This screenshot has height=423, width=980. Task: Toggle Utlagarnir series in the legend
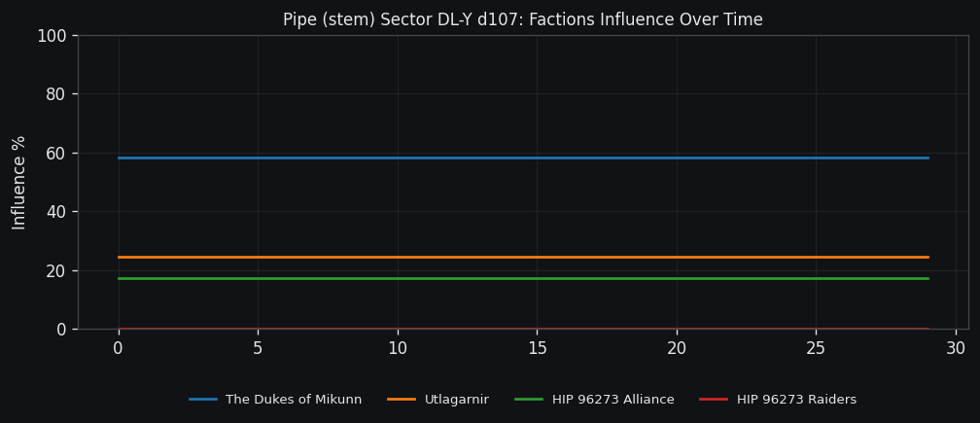tap(456, 400)
